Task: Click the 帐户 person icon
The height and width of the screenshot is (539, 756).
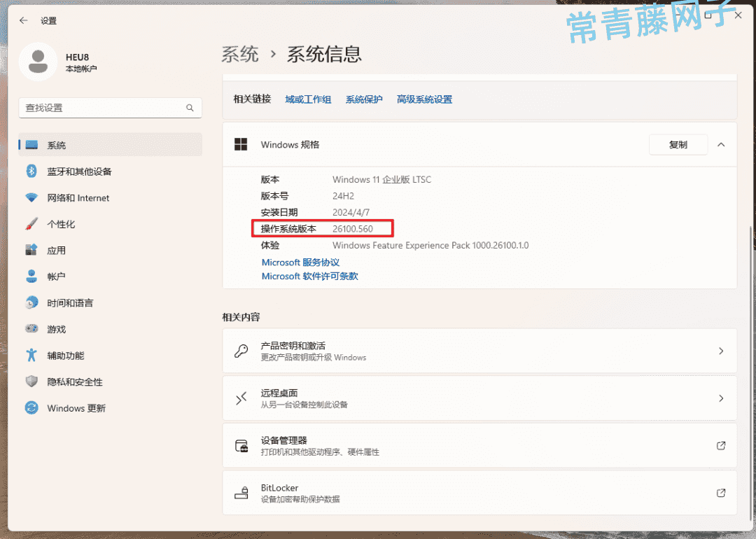Action: 31,276
